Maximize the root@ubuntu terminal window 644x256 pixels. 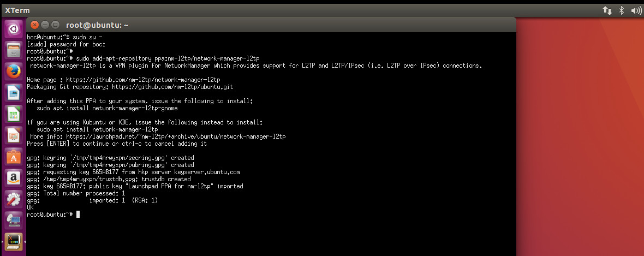pyautogui.click(x=55, y=25)
